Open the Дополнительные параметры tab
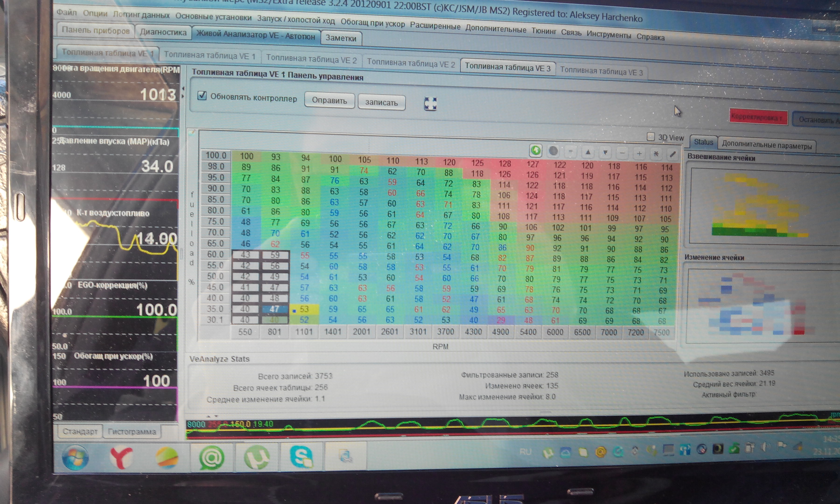840x504 pixels. click(767, 145)
